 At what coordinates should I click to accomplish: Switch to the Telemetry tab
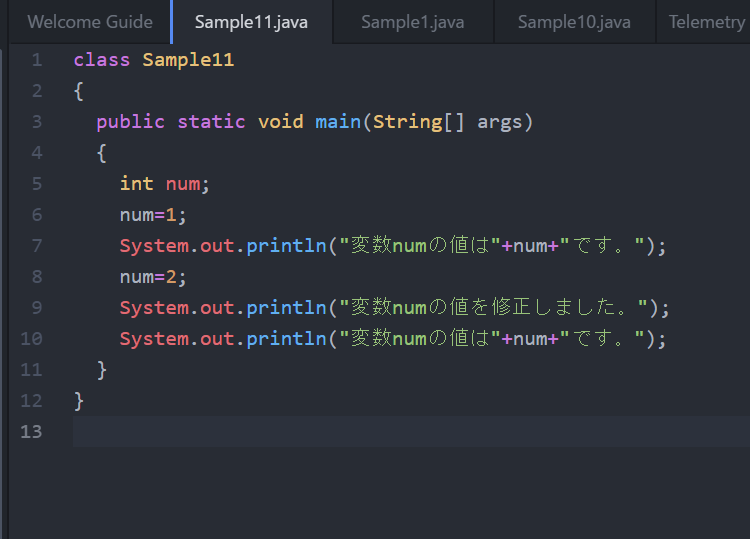[706, 22]
